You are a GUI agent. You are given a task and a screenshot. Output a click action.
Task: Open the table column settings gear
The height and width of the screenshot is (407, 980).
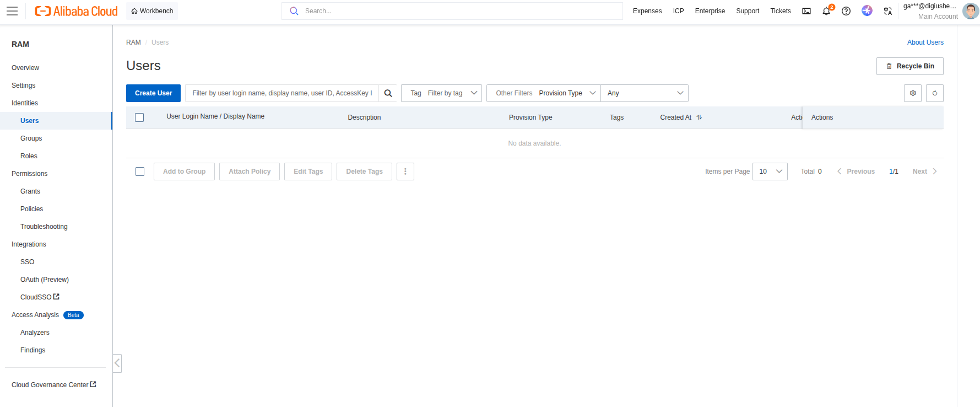(913, 93)
